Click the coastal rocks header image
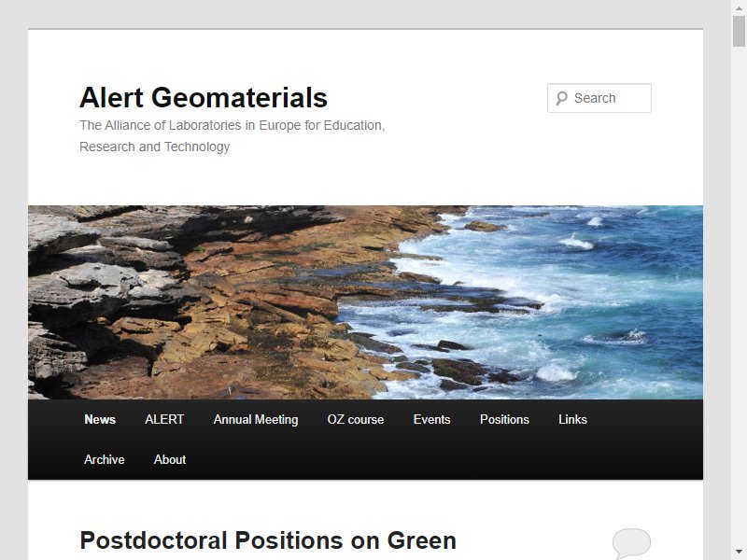The image size is (747, 560). point(365,302)
